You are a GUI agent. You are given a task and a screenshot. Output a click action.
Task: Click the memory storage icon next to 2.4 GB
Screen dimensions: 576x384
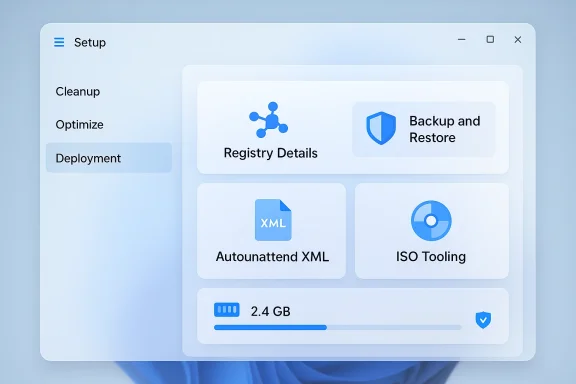click(x=227, y=310)
